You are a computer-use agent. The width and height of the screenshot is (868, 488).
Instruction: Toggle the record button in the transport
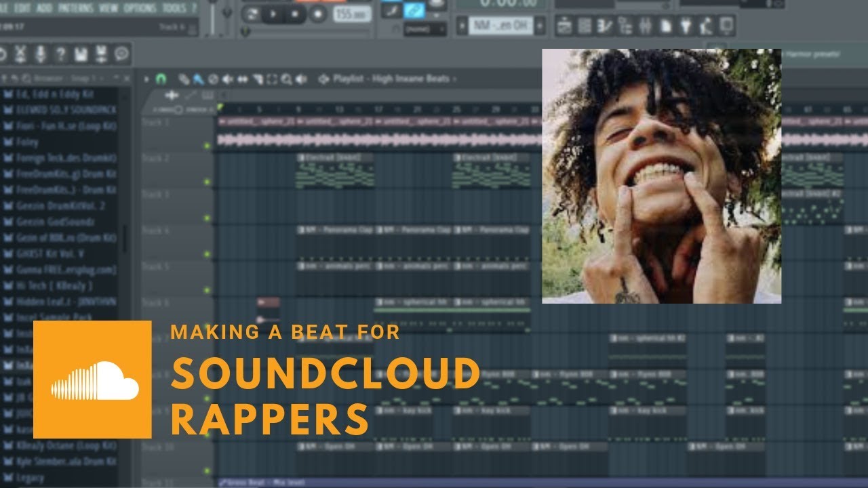coord(317,13)
